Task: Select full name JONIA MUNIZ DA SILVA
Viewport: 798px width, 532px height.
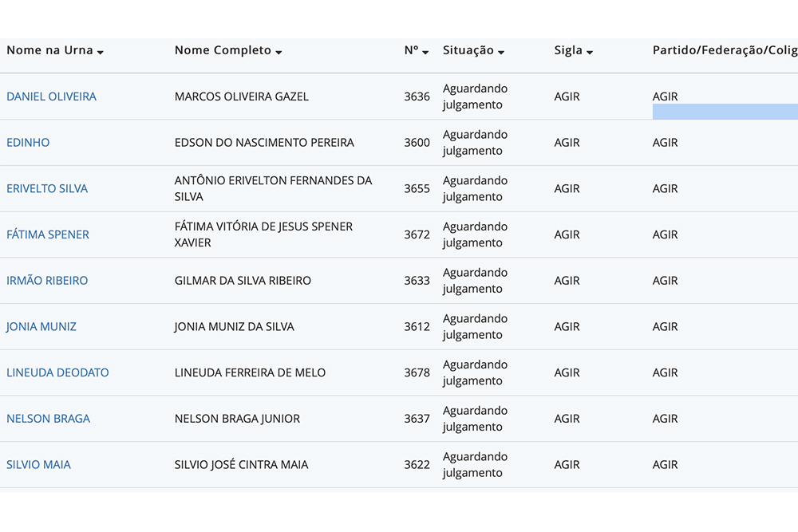Action: click(234, 326)
